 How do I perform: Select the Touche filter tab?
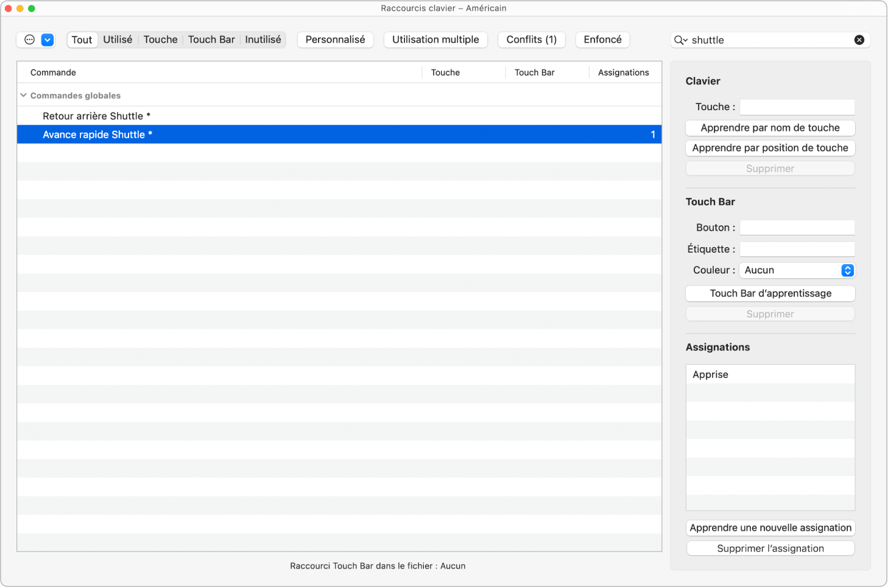[160, 40]
